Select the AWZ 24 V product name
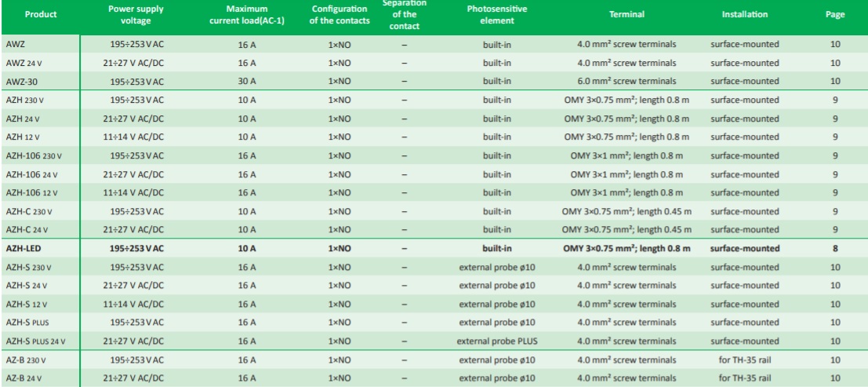868x387 pixels. (x=24, y=64)
